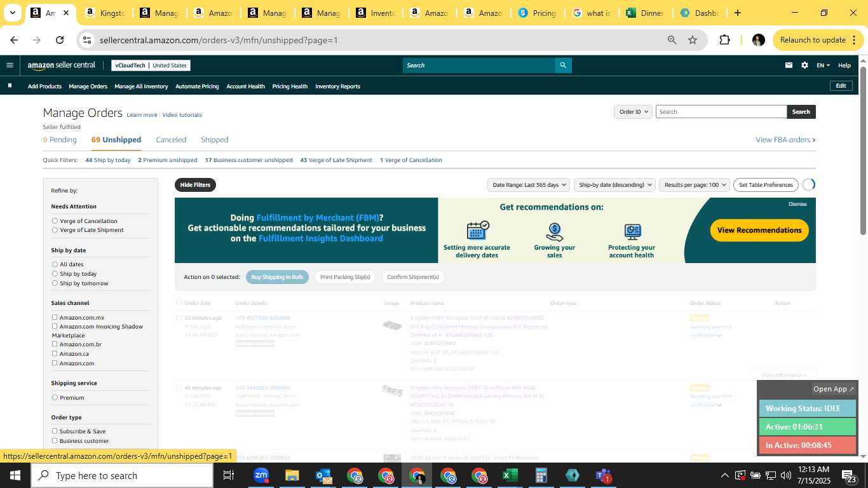Click the Seller Central top search field
The width and height of the screenshot is (868, 488).
(479, 65)
